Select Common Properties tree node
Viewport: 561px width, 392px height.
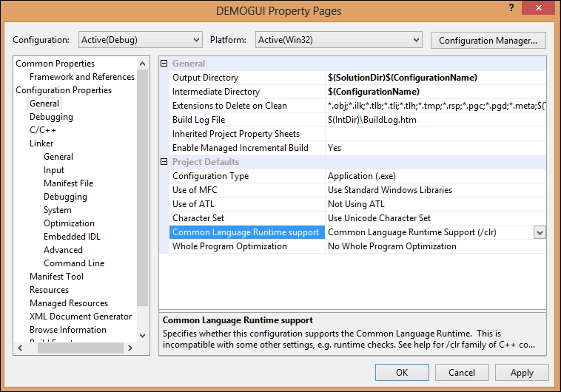click(x=55, y=64)
